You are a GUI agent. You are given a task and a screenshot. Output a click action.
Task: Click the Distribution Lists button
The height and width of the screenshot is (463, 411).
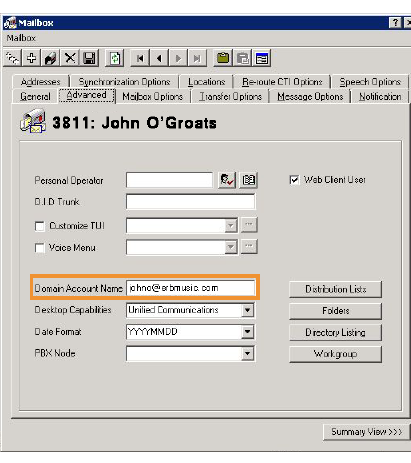(335, 289)
